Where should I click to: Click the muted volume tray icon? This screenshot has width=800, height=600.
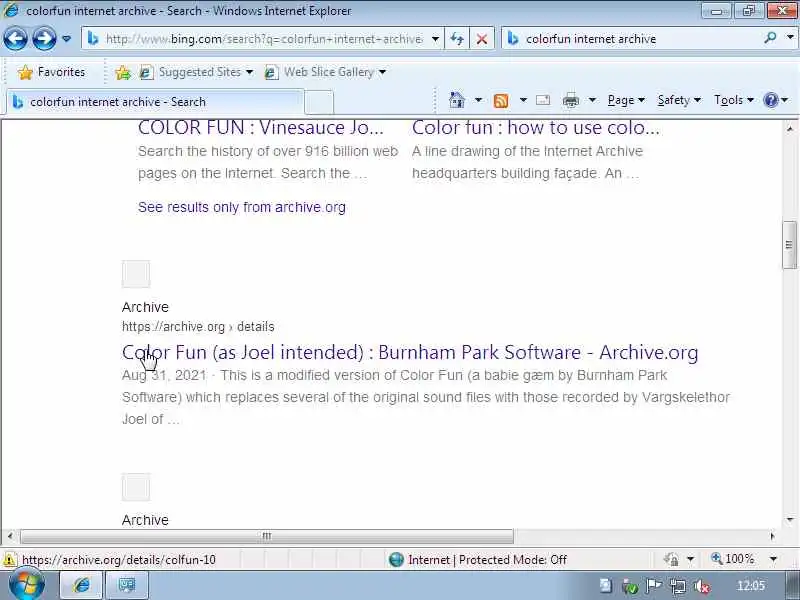(702, 587)
